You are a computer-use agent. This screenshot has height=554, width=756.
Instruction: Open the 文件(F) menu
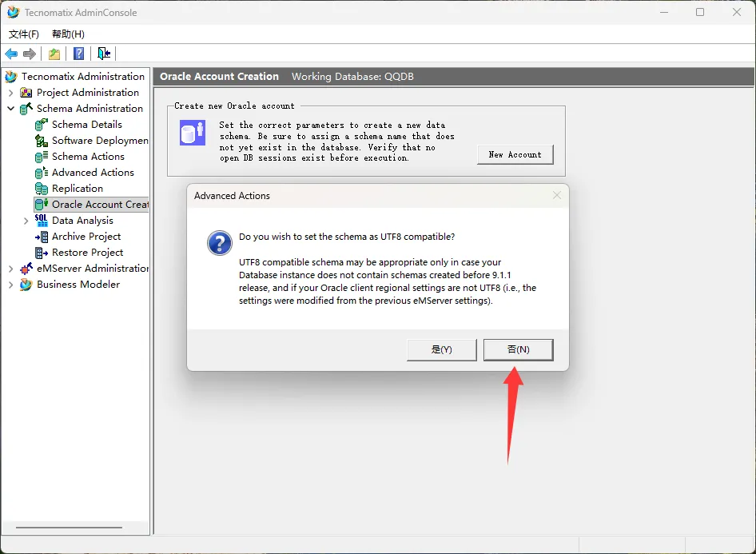pyautogui.click(x=24, y=34)
